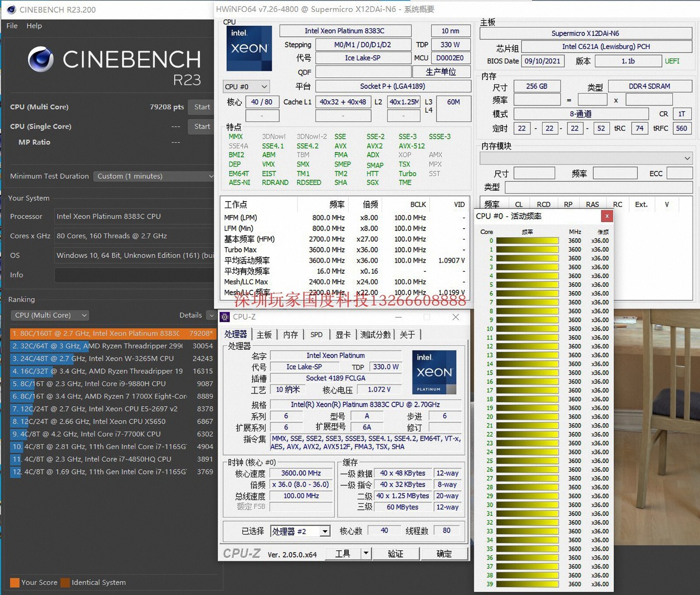Click the Intel Xeon Platinum logo in CPU-Z
The image size is (700, 595).
click(x=434, y=372)
